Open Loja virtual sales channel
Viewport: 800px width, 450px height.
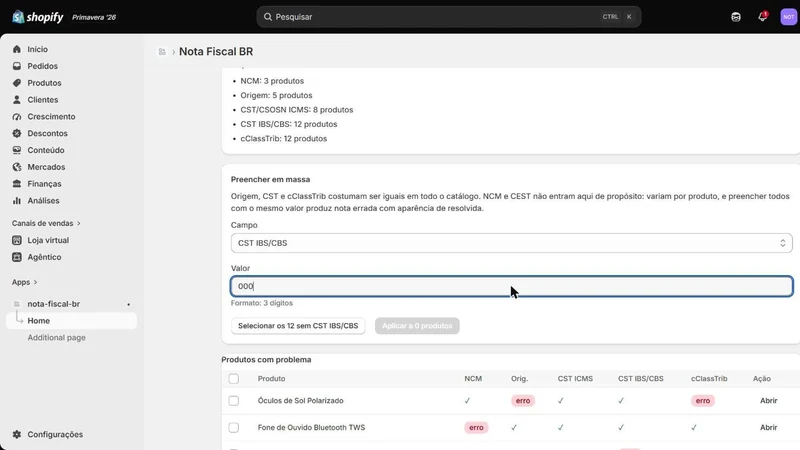(48, 240)
